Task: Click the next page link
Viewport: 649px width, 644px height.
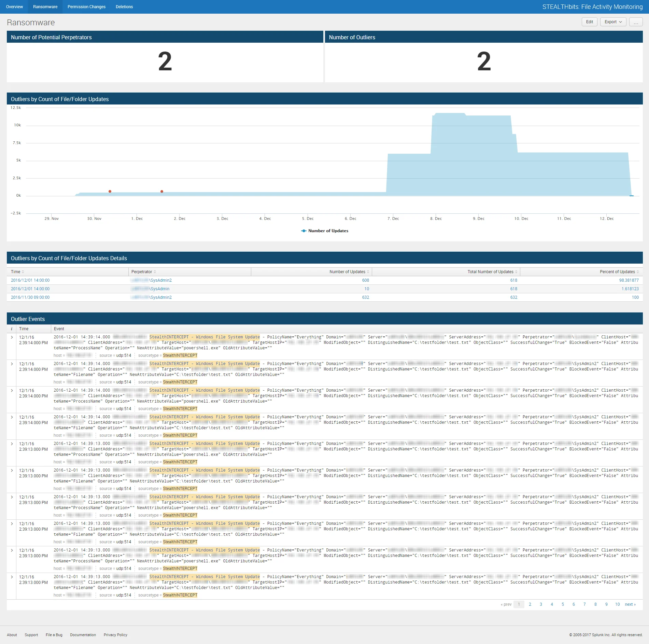Action: pos(630,604)
